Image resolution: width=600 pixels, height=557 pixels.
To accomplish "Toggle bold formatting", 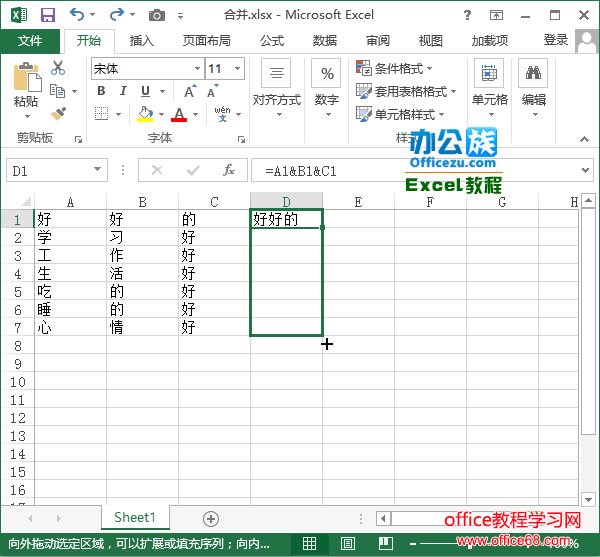I will 101,91.
